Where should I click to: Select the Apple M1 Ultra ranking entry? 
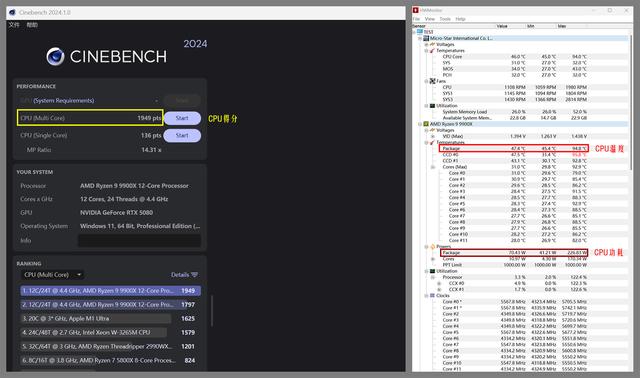tap(110, 318)
